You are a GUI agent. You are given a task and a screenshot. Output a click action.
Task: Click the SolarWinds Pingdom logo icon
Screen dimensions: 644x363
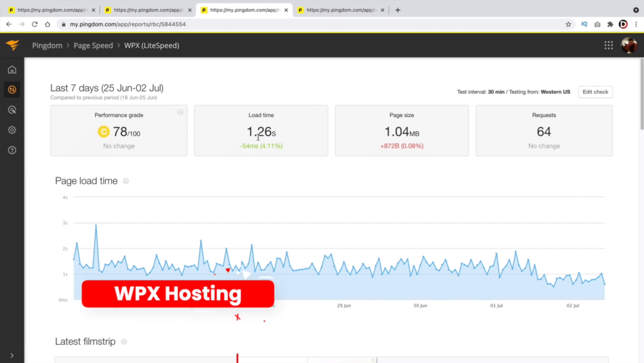[13, 45]
